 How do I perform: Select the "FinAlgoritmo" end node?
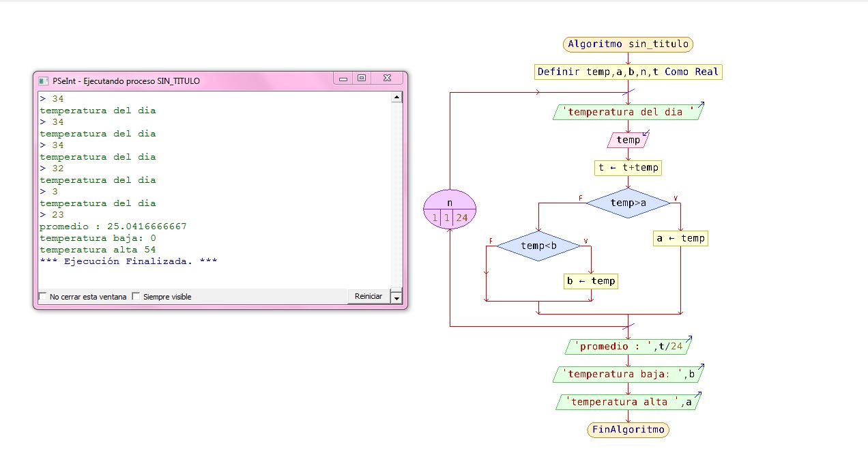tap(627, 429)
